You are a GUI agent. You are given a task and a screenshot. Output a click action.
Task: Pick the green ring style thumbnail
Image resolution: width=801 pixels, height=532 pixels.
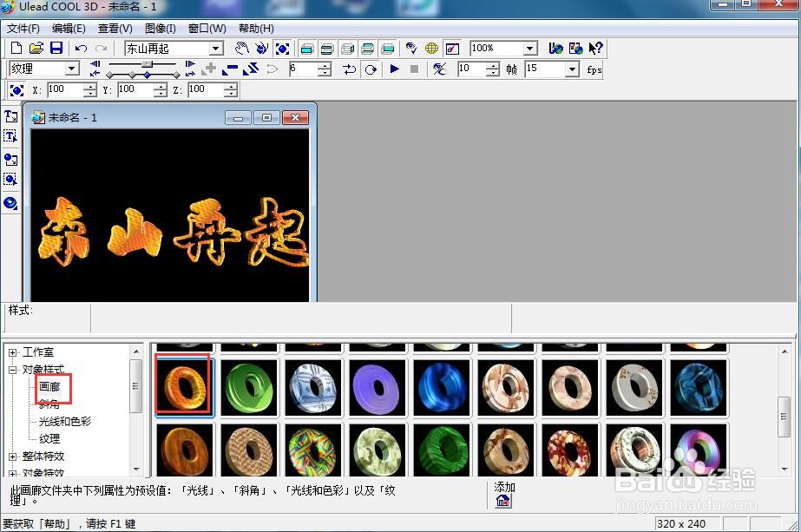coord(249,387)
